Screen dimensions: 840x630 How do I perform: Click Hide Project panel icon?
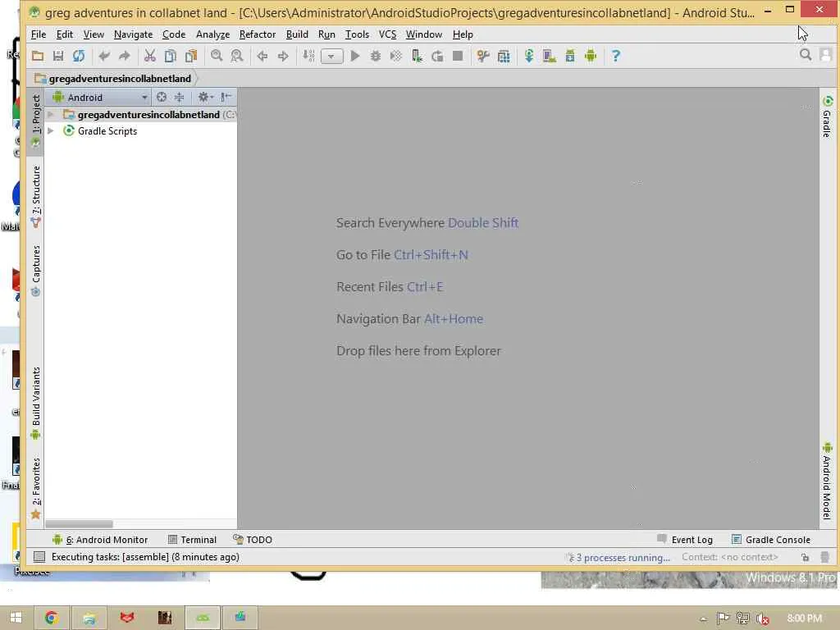pos(226,97)
